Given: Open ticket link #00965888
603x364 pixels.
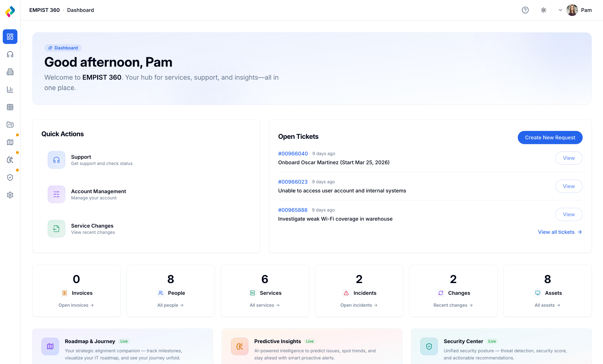Looking at the screenshot, I should [x=293, y=210].
